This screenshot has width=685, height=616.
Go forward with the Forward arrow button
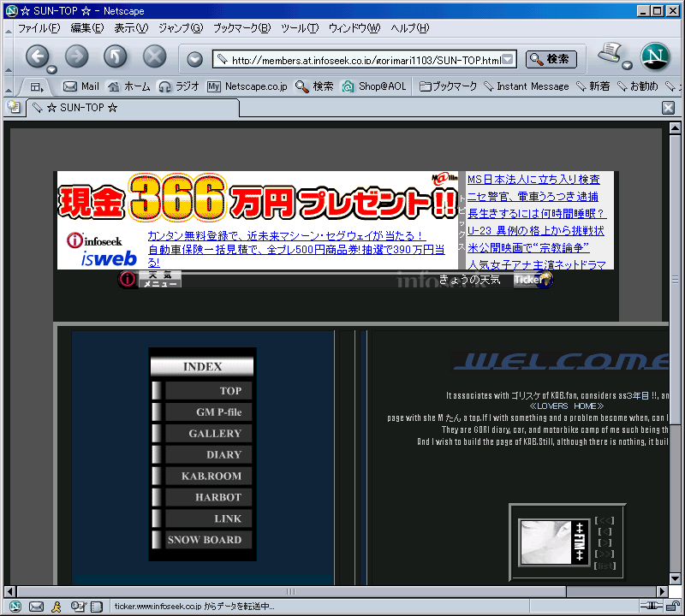(x=76, y=56)
